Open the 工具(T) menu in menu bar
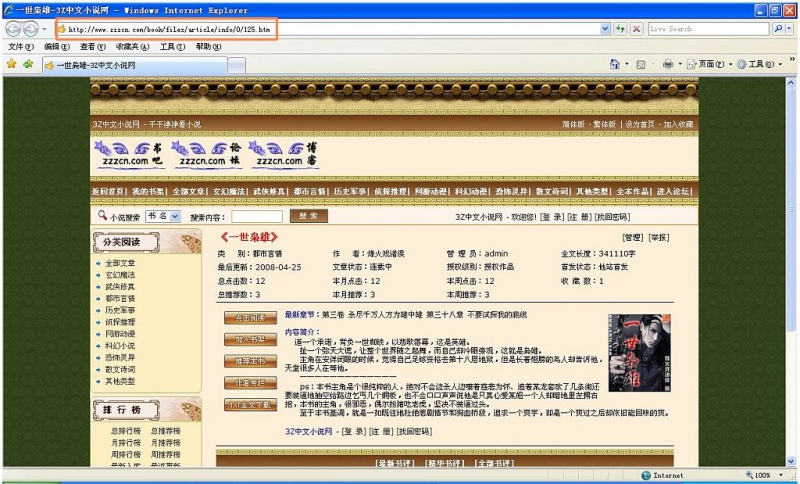 click(x=172, y=47)
